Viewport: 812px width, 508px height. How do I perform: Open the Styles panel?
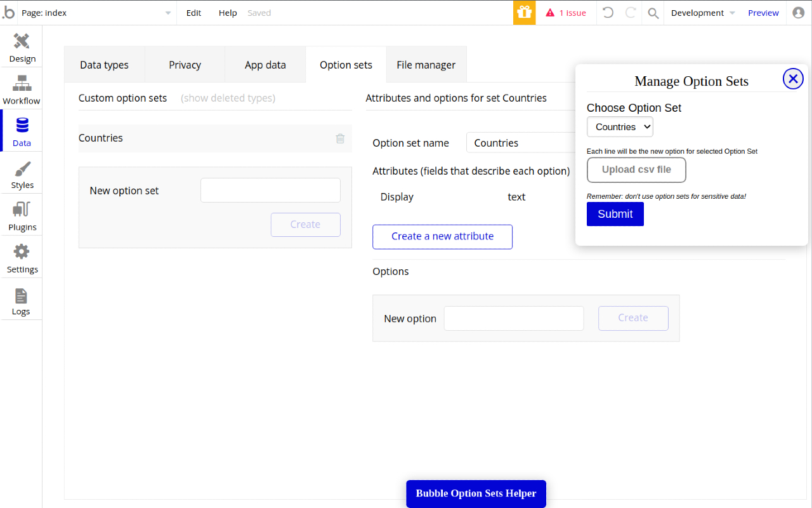22,173
